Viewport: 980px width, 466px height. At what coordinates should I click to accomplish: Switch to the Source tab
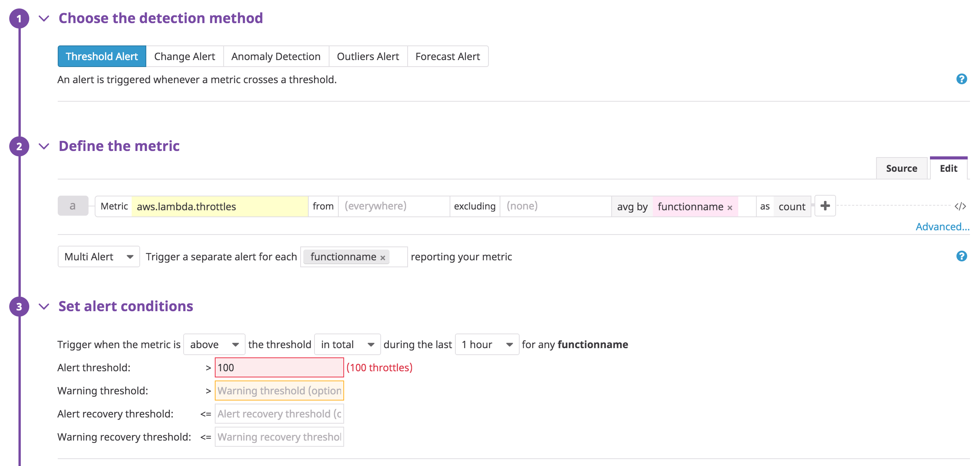coord(901,168)
